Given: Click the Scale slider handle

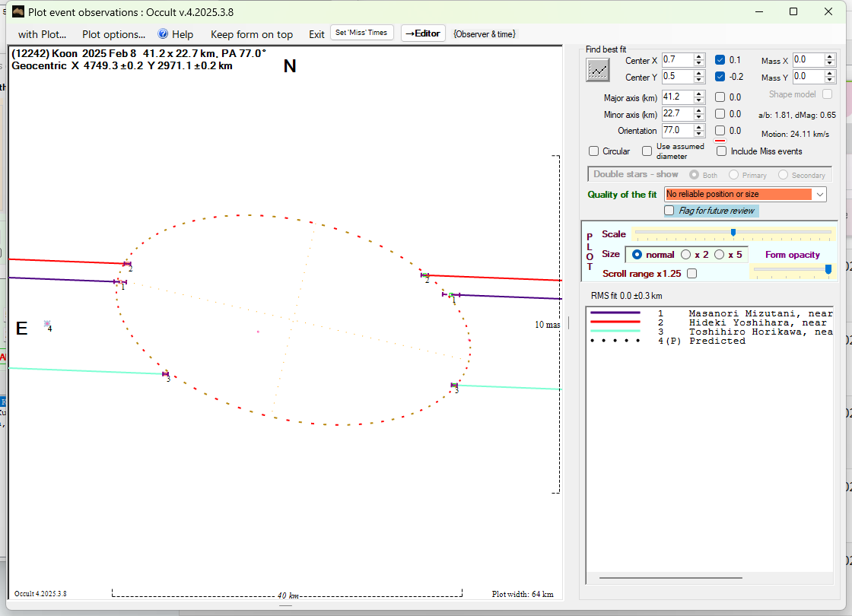Looking at the screenshot, I should pyautogui.click(x=733, y=233).
